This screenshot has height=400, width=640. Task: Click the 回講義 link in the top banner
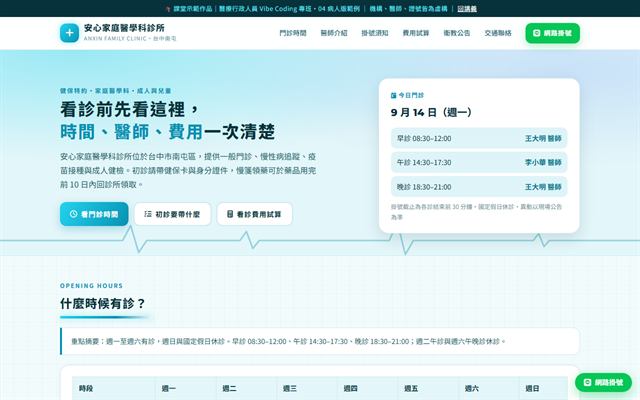467,9
